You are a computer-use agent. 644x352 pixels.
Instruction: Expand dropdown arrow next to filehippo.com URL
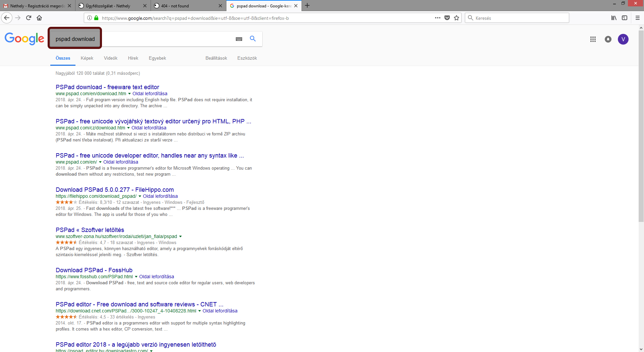point(140,196)
